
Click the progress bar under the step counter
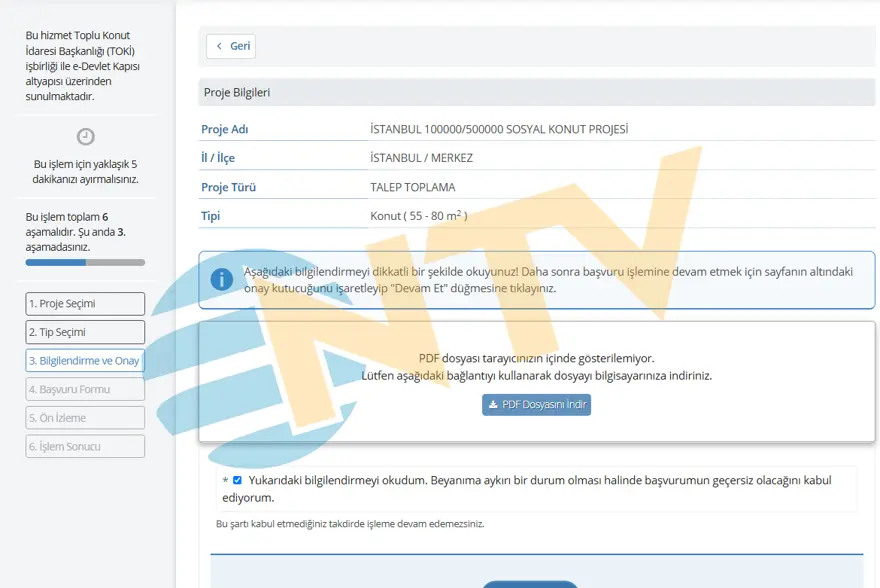pos(85,262)
